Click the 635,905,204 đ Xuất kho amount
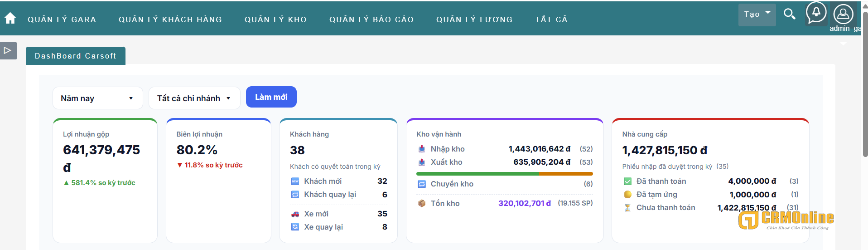This screenshot has width=868, height=250. point(542,162)
